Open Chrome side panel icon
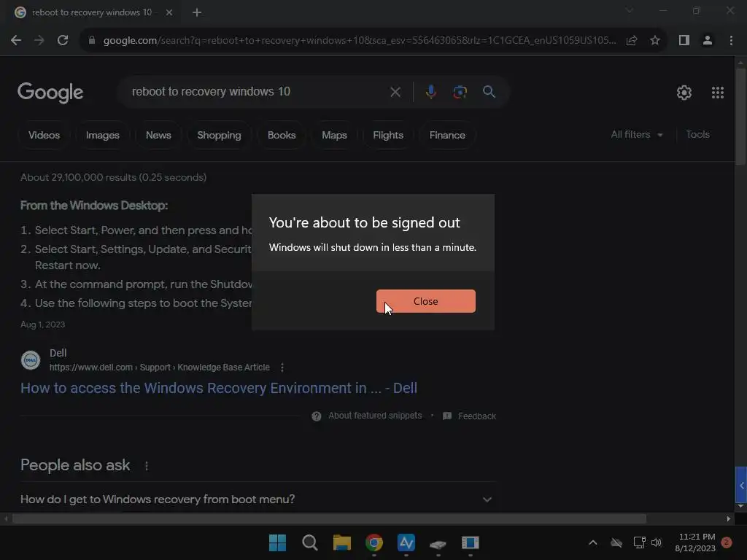The height and width of the screenshot is (560, 747). click(x=684, y=41)
